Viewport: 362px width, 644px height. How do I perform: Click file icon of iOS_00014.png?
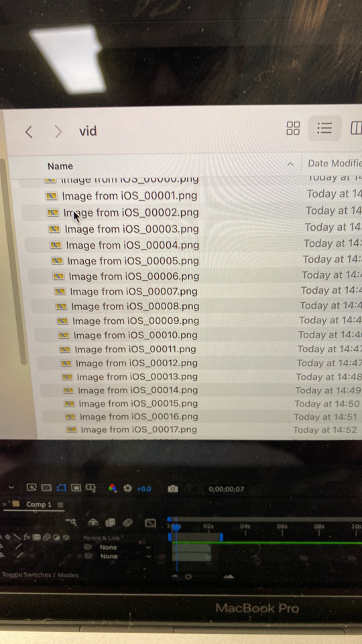[68, 390]
